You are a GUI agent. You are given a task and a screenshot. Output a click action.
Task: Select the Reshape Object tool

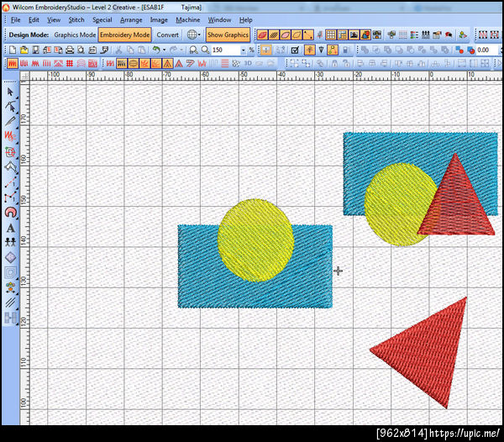pyautogui.click(x=10, y=107)
